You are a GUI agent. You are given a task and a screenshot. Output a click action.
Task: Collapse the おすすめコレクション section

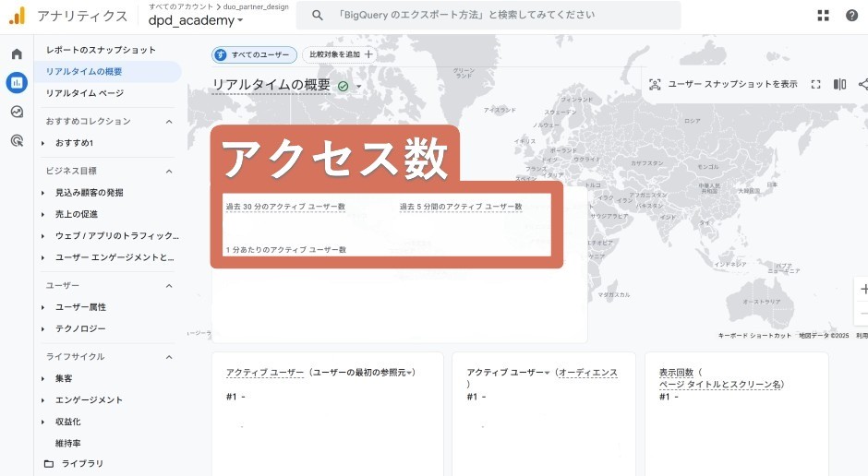(169, 122)
